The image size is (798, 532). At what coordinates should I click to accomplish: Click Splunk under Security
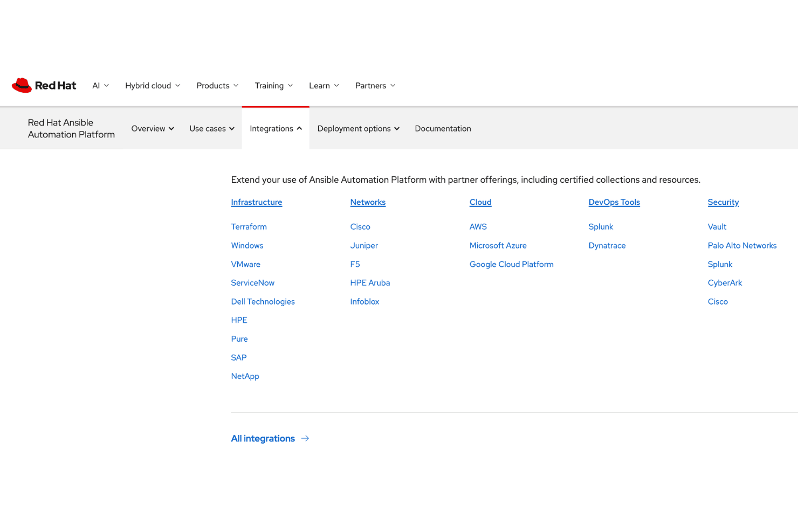720,264
